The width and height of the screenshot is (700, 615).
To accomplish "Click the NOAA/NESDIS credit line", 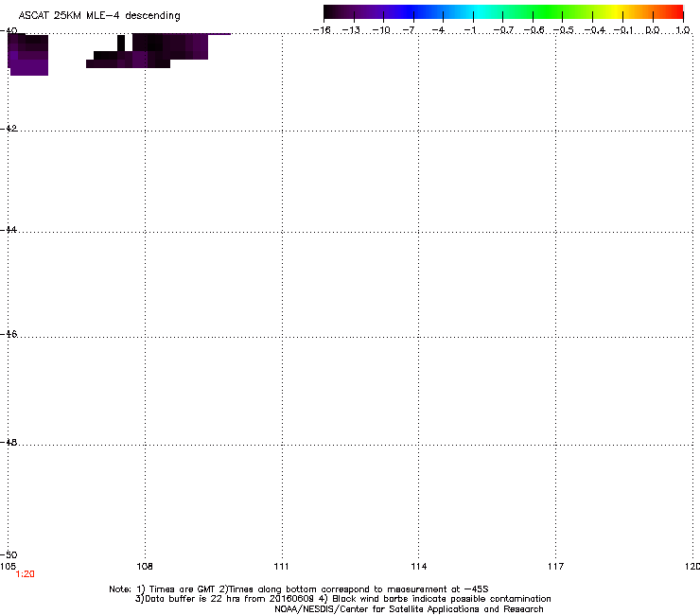I will (x=409, y=609).
